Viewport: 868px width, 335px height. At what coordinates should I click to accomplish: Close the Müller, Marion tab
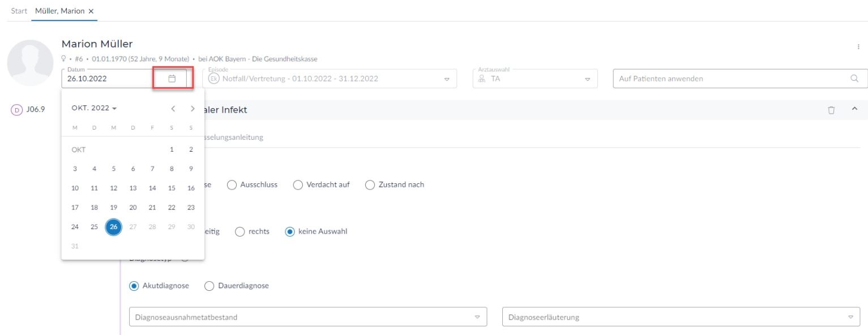pos(91,11)
